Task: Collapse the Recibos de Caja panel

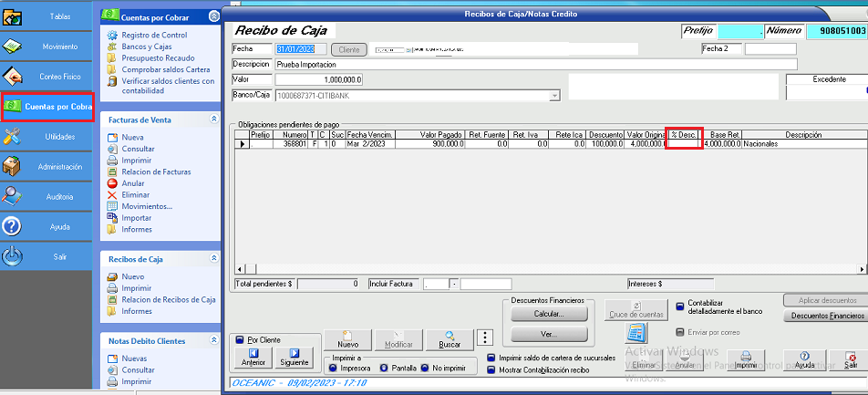Action: click(213, 259)
